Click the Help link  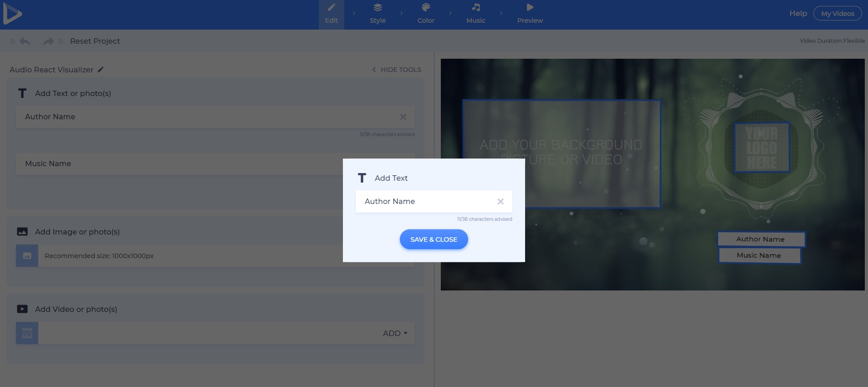pyautogui.click(x=798, y=14)
